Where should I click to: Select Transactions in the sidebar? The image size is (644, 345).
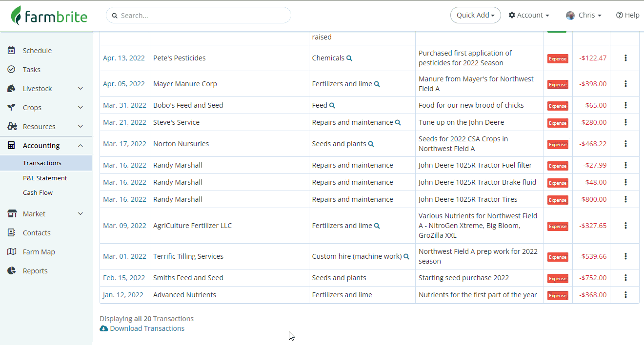pos(46,163)
